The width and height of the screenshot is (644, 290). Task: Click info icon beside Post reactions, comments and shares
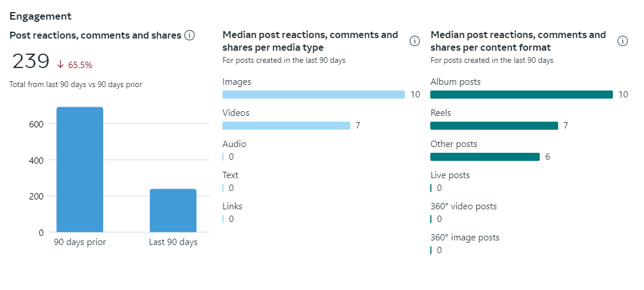click(x=189, y=35)
